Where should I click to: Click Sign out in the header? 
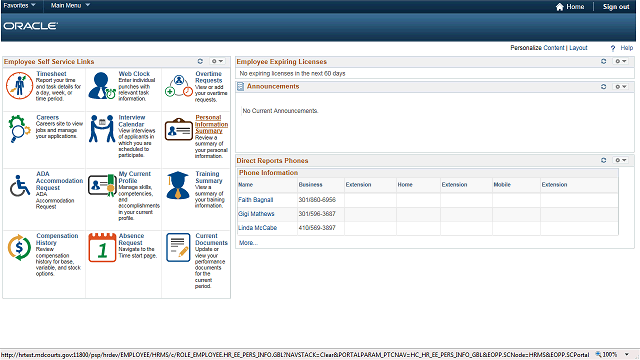(616, 7)
